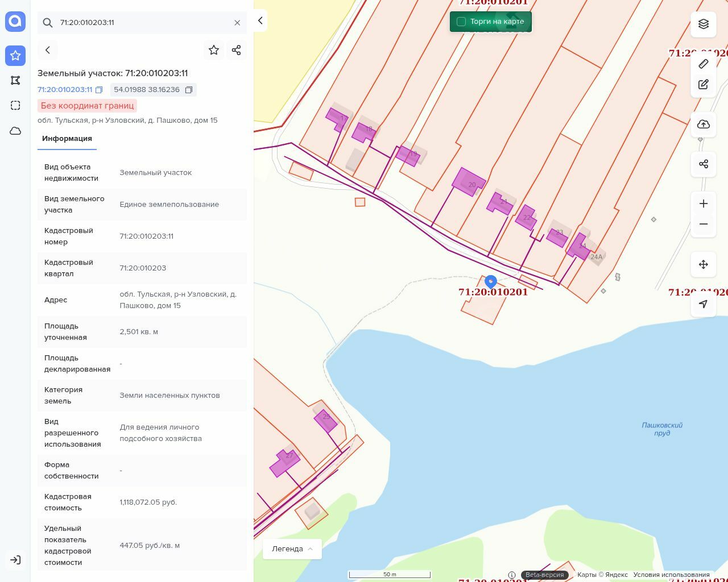Open the sidebar area selection tool
Viewport: 728px width, 582px height.
pyautogui.click(x=15, y=106)
